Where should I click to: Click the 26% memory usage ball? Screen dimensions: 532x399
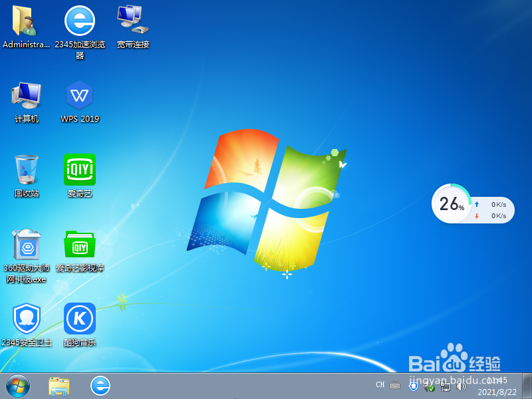[x=452, y=203]
